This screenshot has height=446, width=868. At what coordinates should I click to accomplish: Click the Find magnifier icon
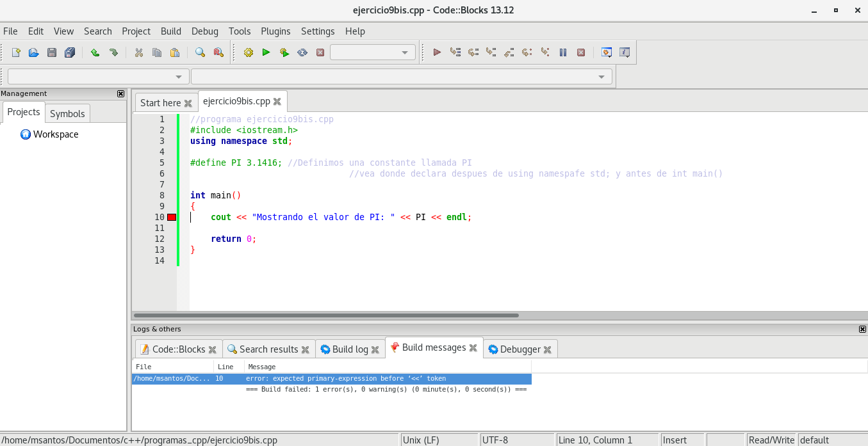click(200, 52)
